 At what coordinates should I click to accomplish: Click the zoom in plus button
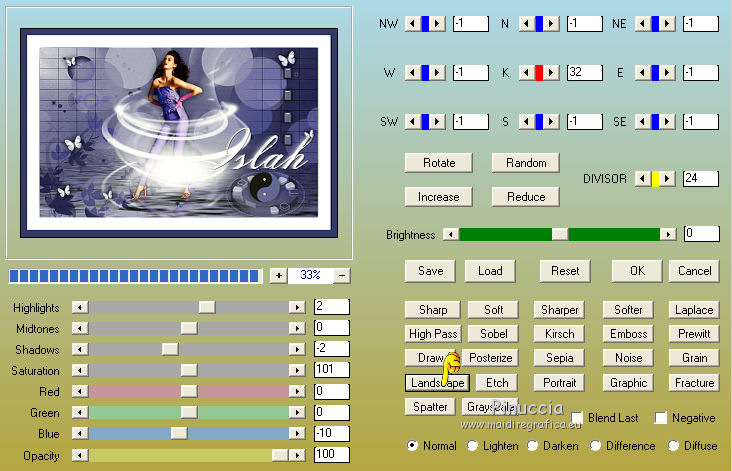278,275
